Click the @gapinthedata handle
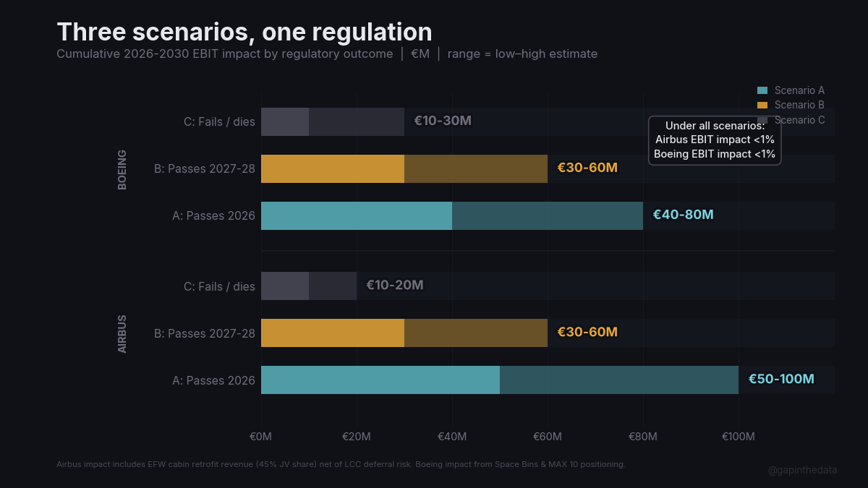868x488 pixels. point(802,470)
